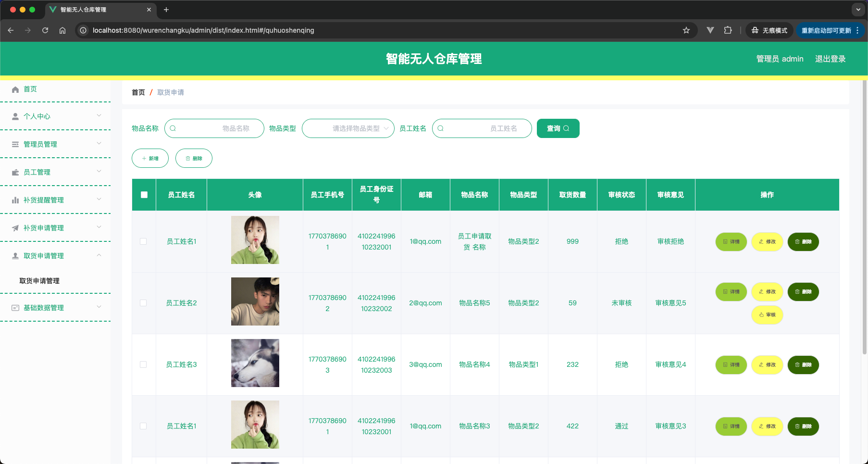Close the 智能无人仓库管理 browser tab
The image size is (868, 464).
(149, 10)
